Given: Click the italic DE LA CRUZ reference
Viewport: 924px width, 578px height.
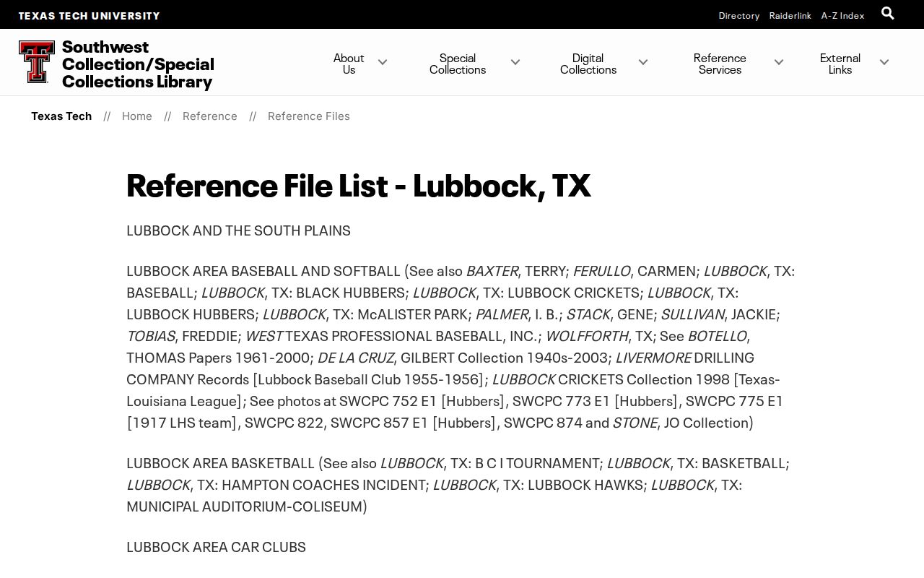Looking at the screenshot, I should 356,357.
